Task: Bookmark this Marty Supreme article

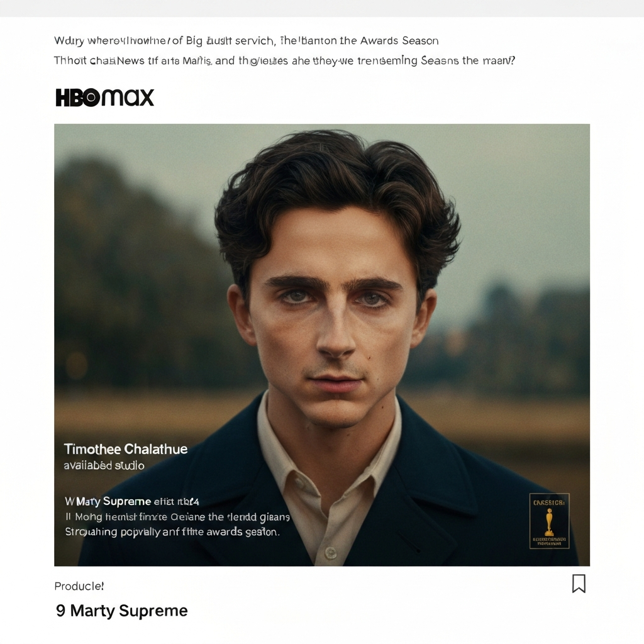Action: [579, 584]
